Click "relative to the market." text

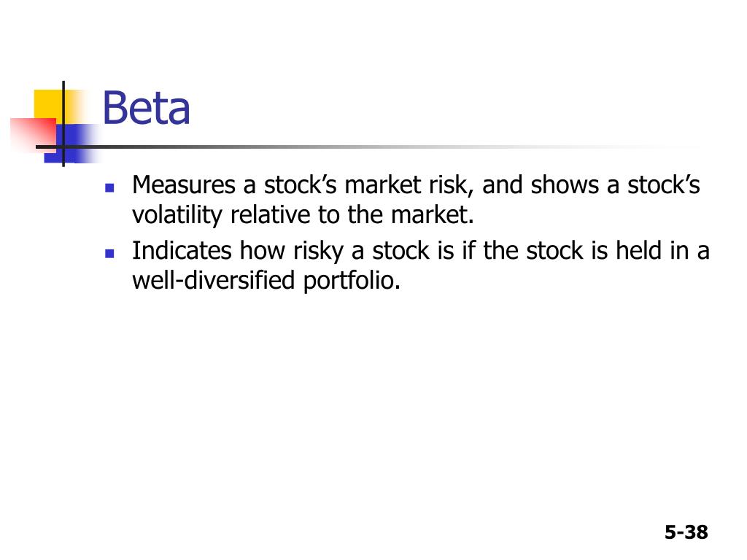[x=352, y=214]
